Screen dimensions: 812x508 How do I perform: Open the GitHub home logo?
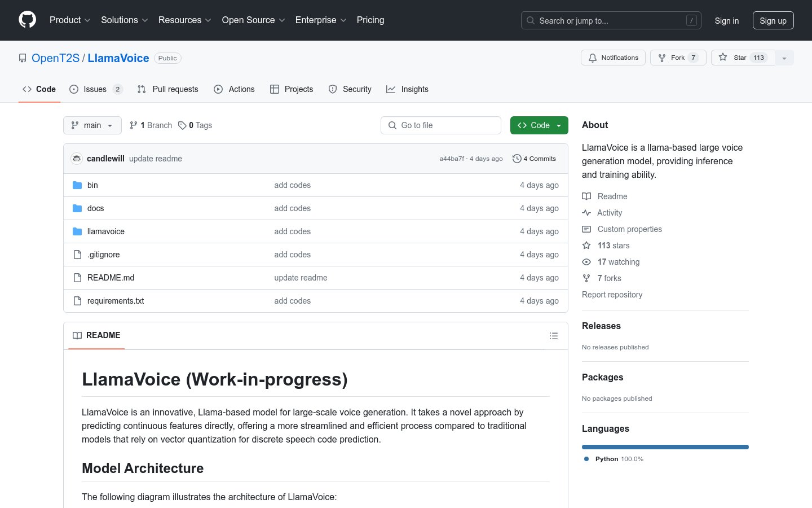(x=28, y=20)
